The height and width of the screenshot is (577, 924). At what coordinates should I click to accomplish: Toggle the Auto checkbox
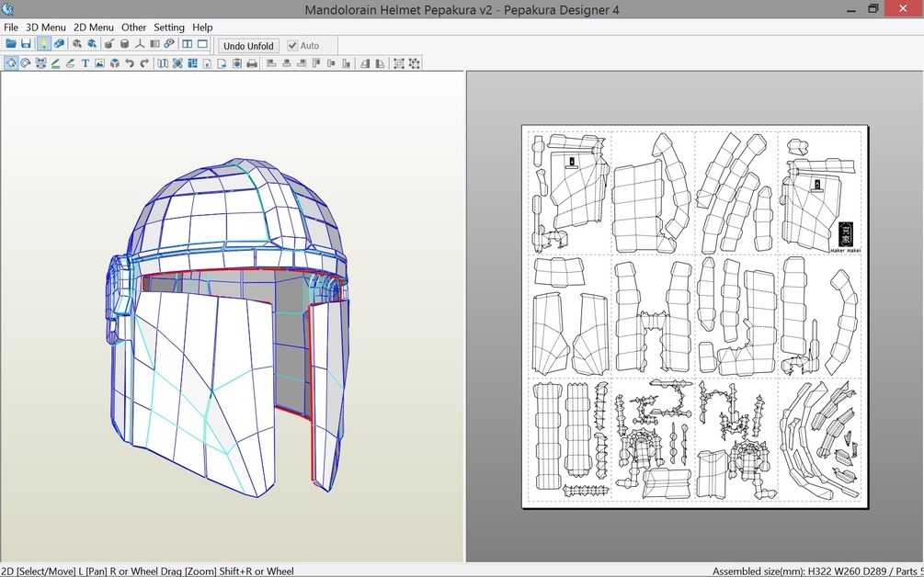coord(293,46)
